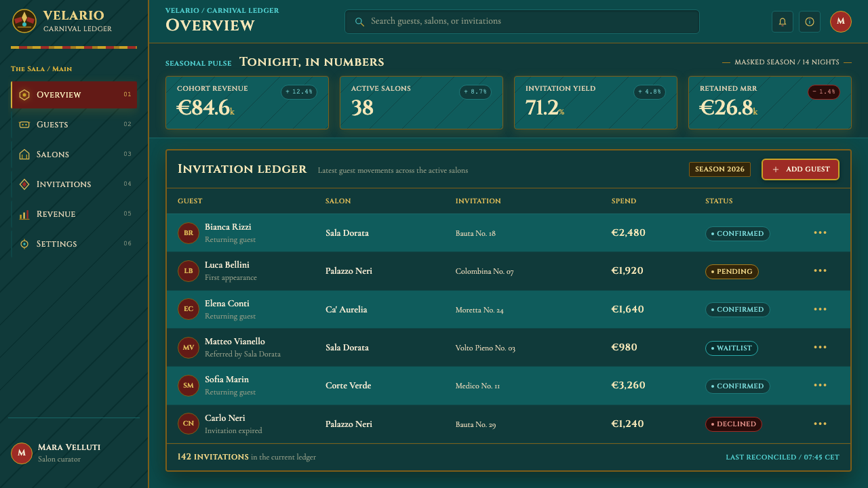
Task: Switch to Revenue section
Action: [x=74, y=214]
